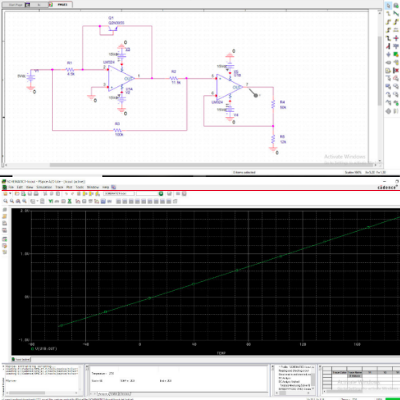Open the simulation profile name dropdown
The width and height of the screenshot is (400, 400).
(119, 194)
